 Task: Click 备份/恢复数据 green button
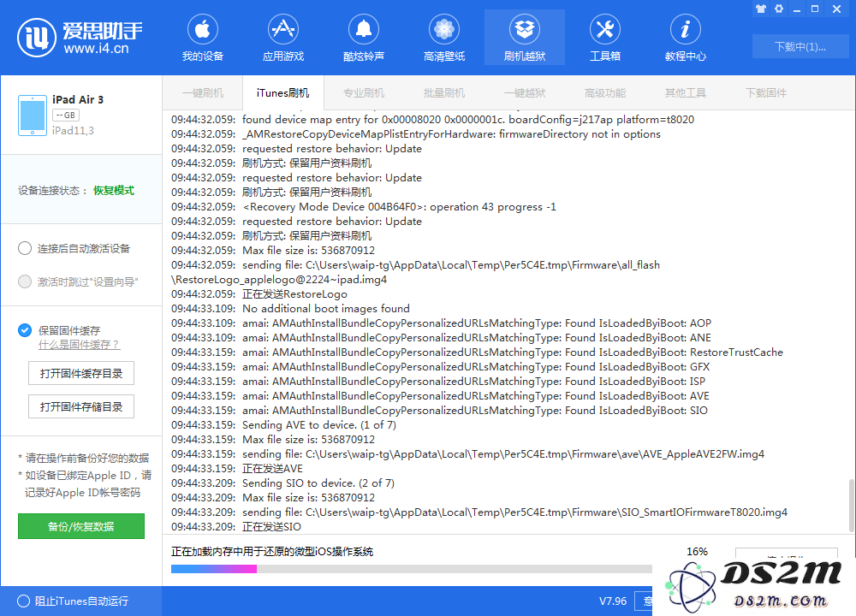pyautogui.click(x=80, y=526)
